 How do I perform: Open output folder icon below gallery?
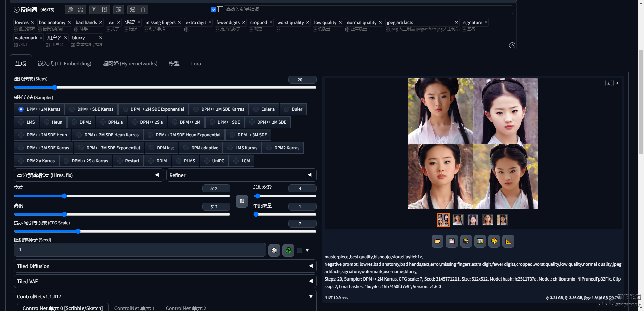(x=437, y=241)
